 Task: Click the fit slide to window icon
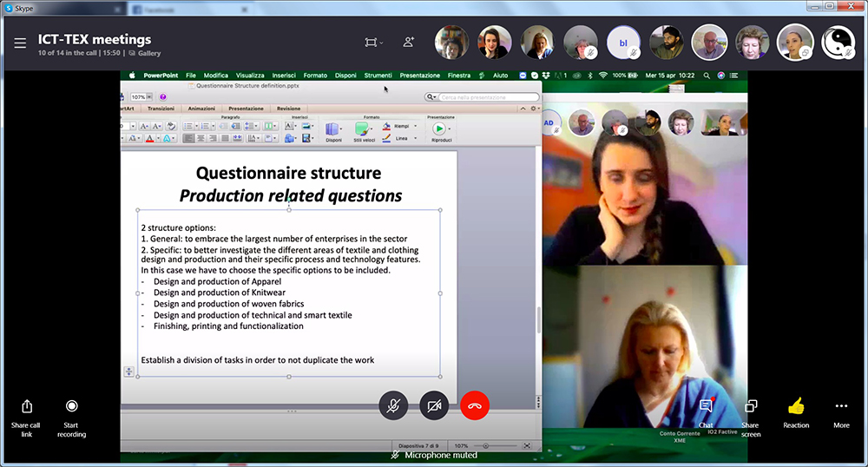[x=527, y=445]
